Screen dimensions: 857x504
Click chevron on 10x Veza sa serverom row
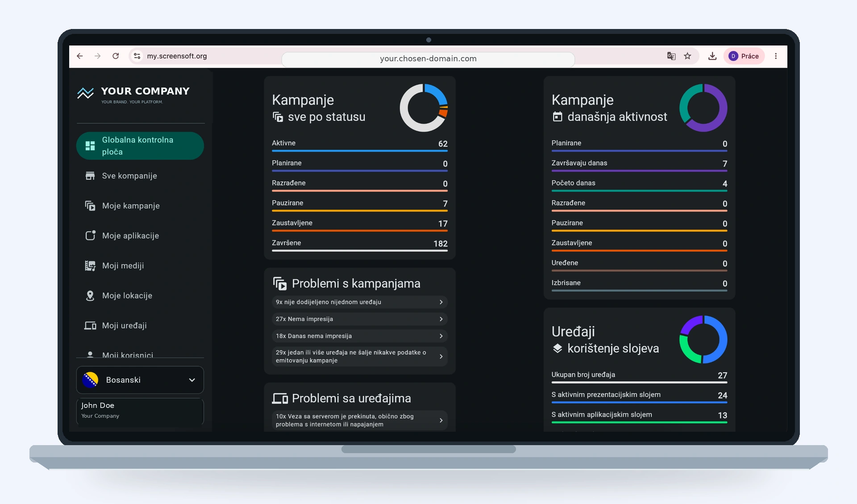pyautogui.click(x=441, y=420)
